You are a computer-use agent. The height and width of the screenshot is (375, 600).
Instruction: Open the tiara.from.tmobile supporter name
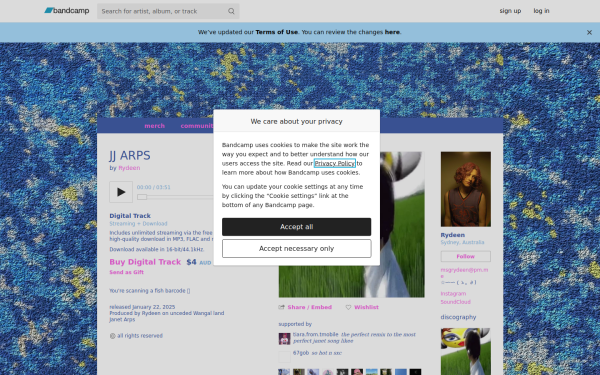315,334
